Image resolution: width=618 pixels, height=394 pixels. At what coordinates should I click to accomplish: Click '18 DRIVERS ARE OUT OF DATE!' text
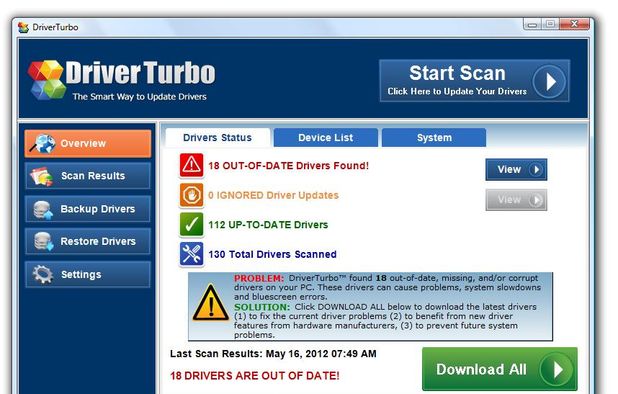point(255,376)
